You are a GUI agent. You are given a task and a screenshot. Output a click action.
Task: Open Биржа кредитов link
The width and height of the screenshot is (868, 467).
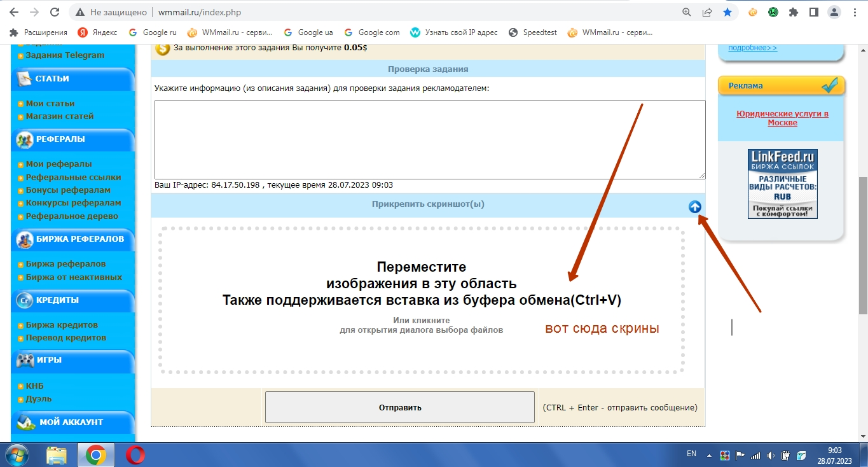(62, 324)
